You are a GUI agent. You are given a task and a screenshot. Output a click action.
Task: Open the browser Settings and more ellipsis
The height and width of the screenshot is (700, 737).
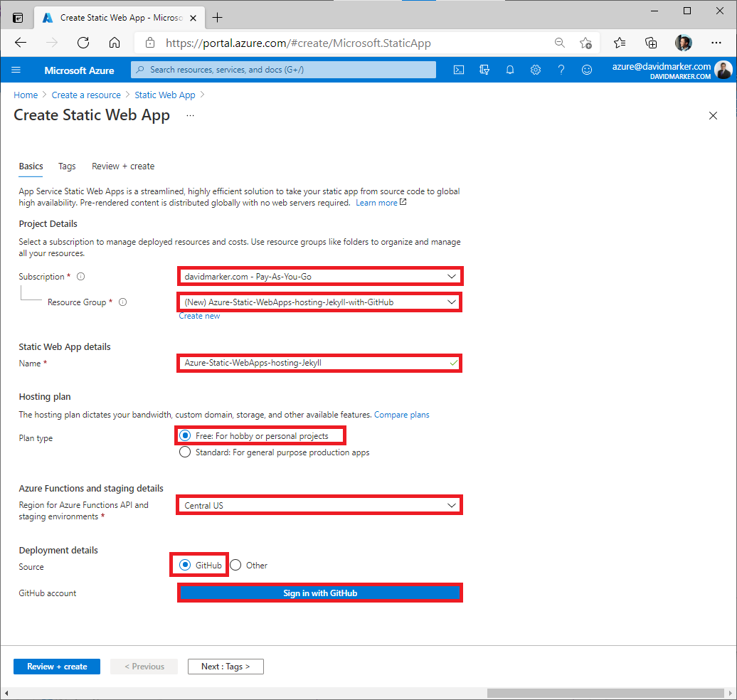click(716, 43)
